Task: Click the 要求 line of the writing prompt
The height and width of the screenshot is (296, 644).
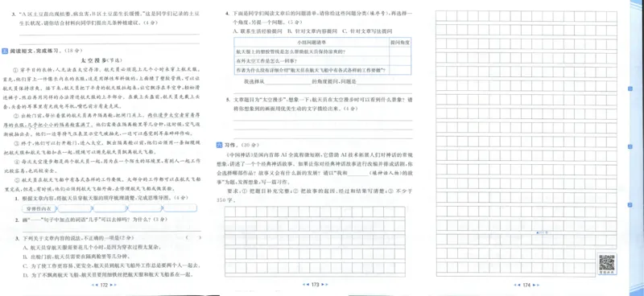Action: (x=314, y=195)
